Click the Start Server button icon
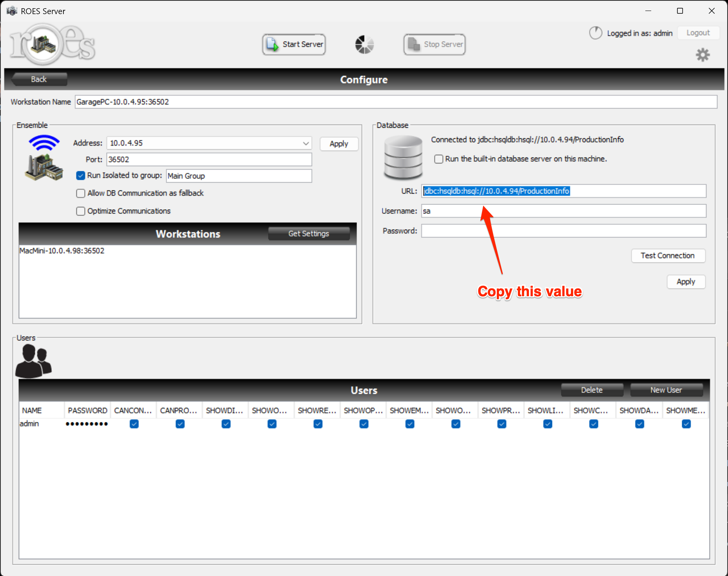728x576 pixels. pos(273,44)
